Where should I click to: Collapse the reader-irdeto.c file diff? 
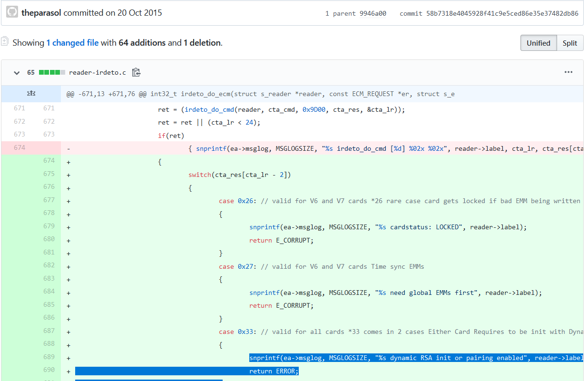click(17, 73)
